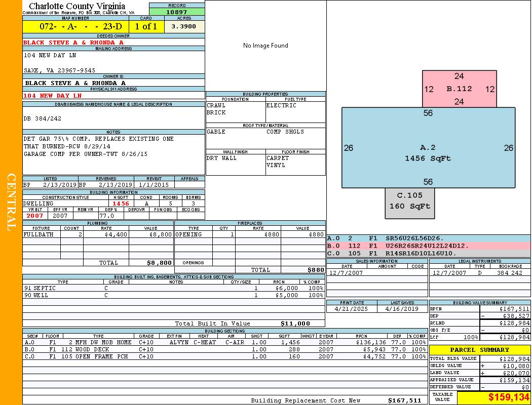Click the orange CENTRAL side banner
The width and height of the screenshot is (532, 405).
click(11, 202)
